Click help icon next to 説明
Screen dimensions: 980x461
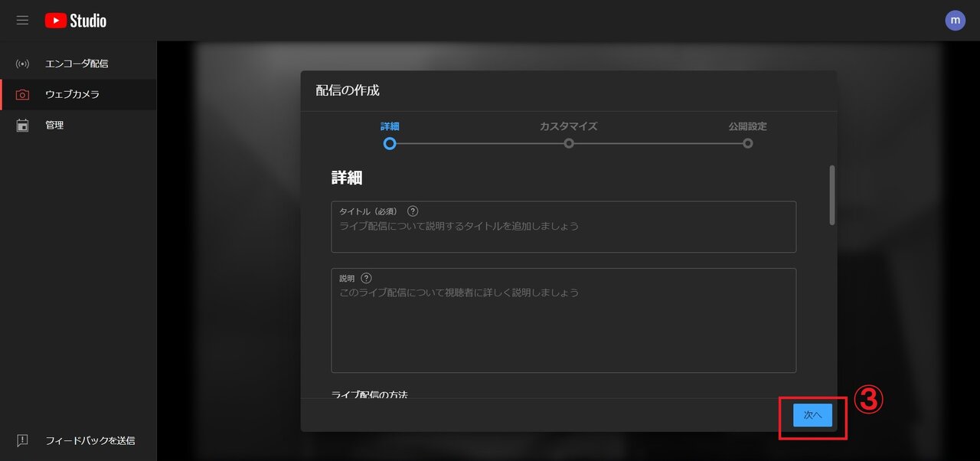pyautogui.click(x=366, y=278)
